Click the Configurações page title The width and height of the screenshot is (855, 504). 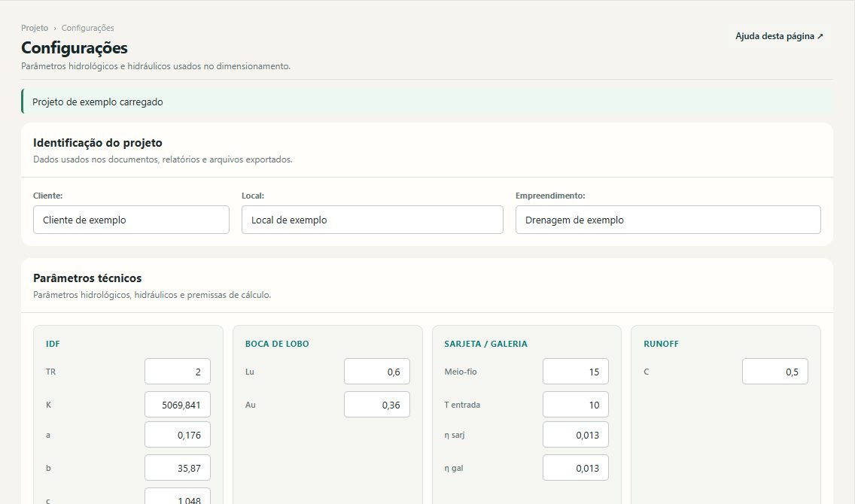coord(75,48)
